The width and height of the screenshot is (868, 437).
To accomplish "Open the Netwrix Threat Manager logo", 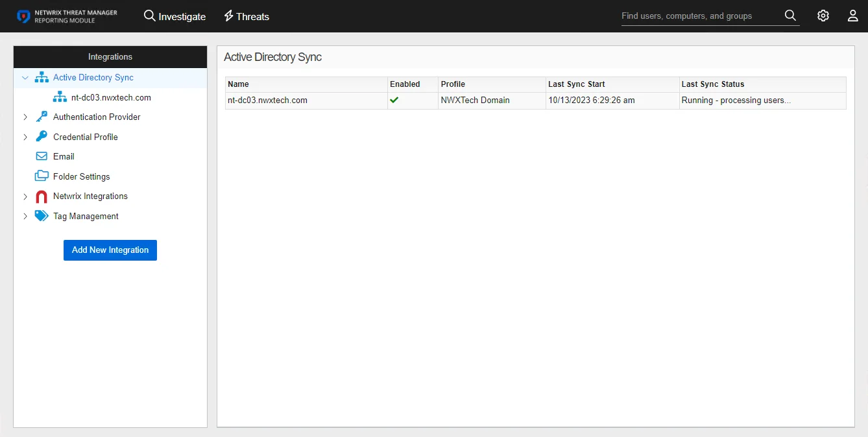I will 67,16.
